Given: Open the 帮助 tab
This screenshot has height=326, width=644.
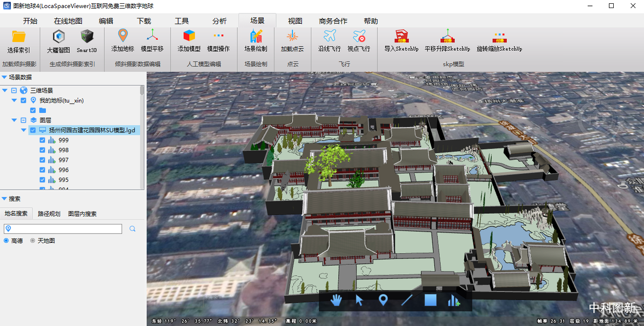Looking at the screenshot, I should point(371,21).
